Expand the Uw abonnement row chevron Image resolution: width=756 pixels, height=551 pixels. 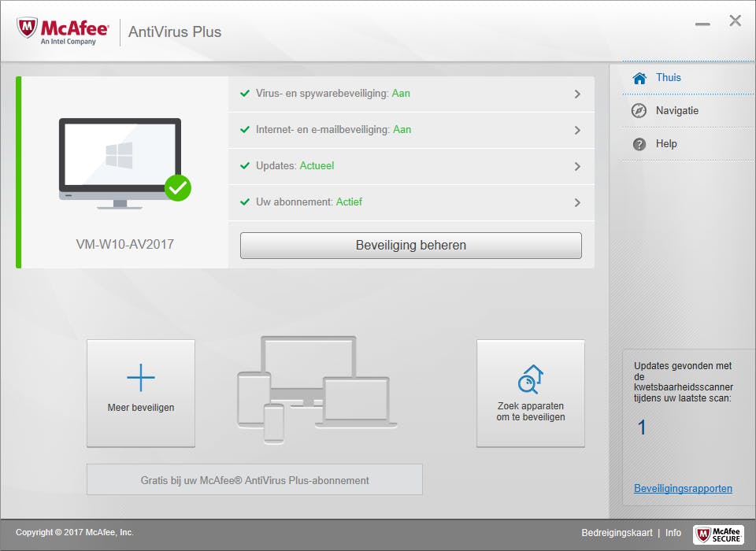[x=577, y=202]
